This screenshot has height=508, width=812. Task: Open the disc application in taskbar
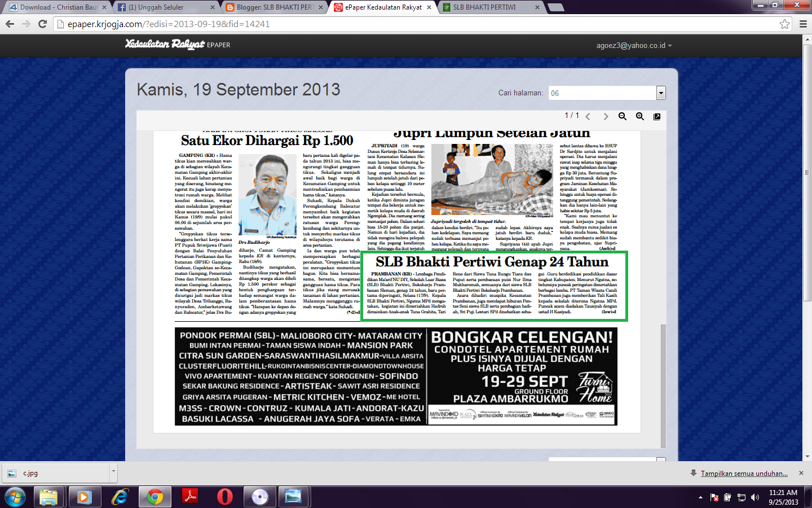coord(259,497)
